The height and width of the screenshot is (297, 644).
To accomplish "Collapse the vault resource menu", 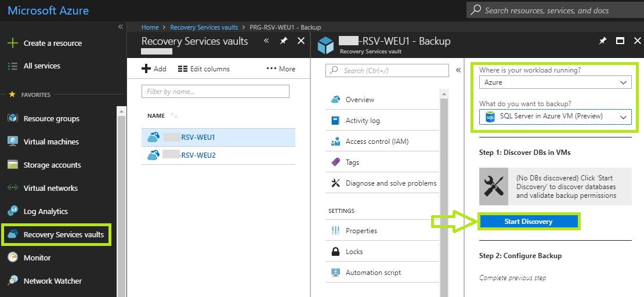I will [458, 70].
